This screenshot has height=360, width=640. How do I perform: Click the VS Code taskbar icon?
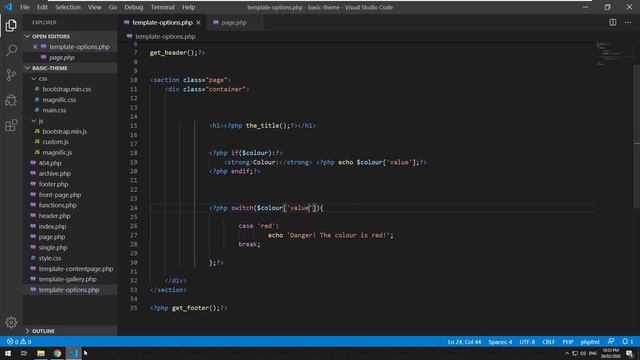click(73, 353)
